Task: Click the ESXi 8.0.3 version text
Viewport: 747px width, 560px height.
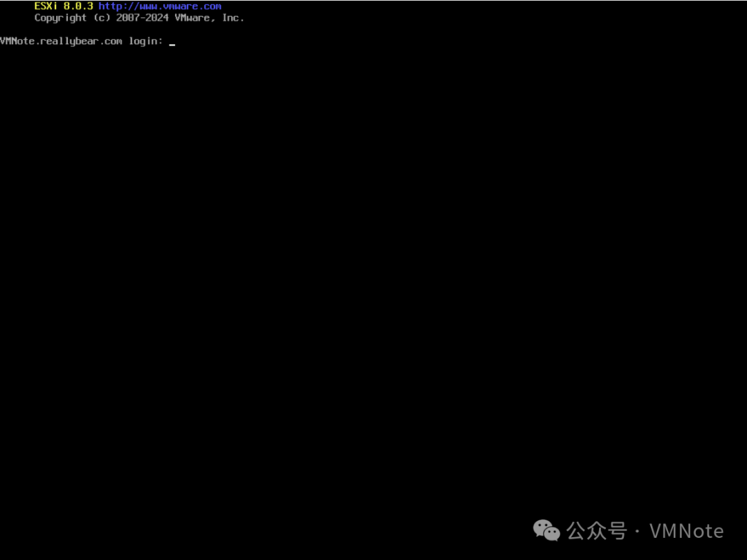Action: pyautogui.click(x=64, y=6)
